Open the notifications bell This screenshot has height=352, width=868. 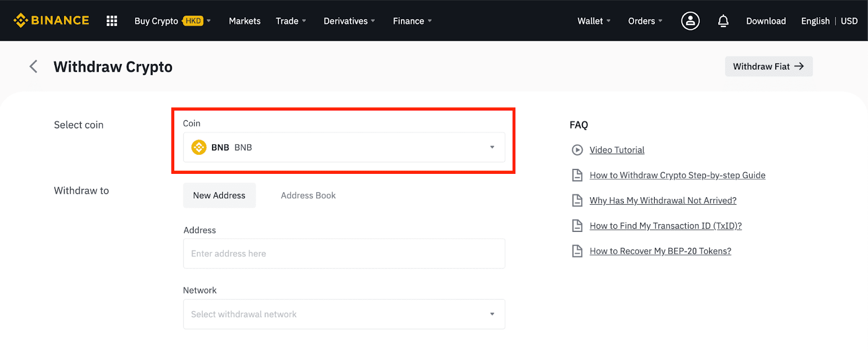pyautogui.click(x=723, y=21)
